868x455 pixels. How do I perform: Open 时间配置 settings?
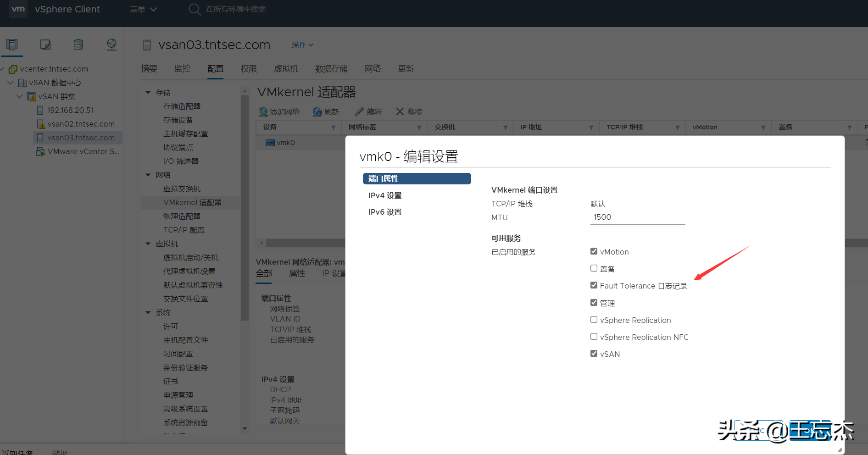178,354
